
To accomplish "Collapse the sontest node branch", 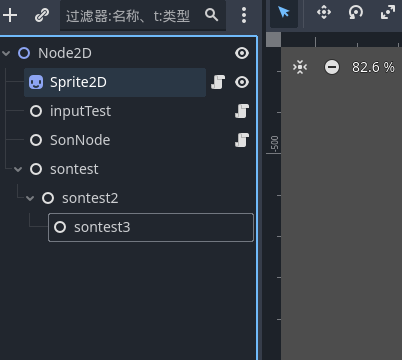I will click(18, 169).
